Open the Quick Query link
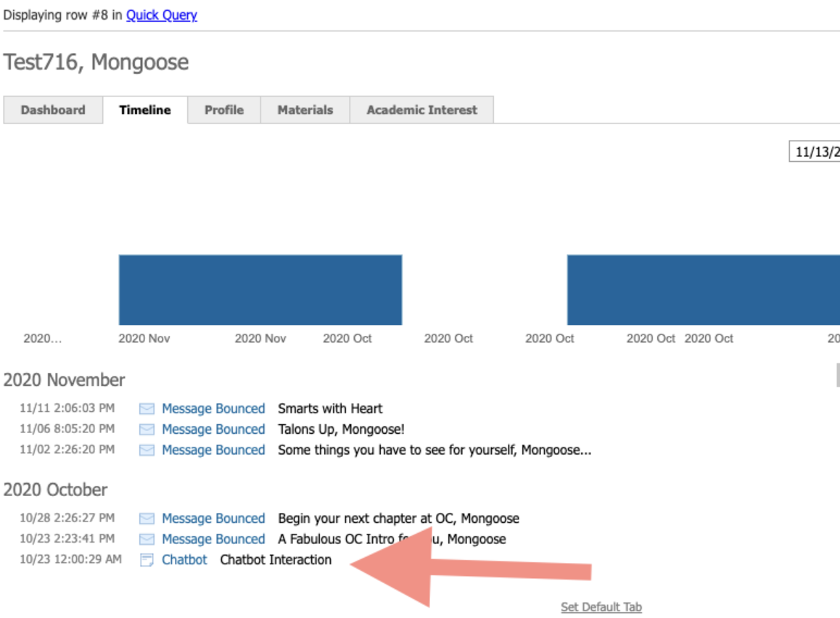The image size is (840, 618). [x=161, y=15]
